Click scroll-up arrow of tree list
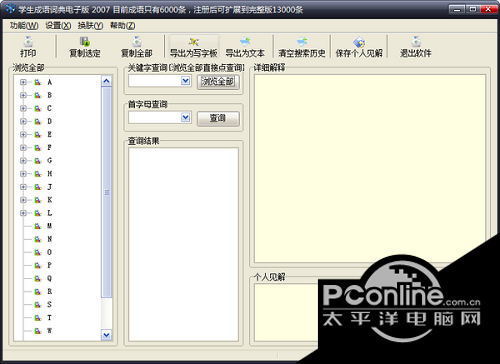This screenshot has width=500, height=364. click(x=106, y=81)
